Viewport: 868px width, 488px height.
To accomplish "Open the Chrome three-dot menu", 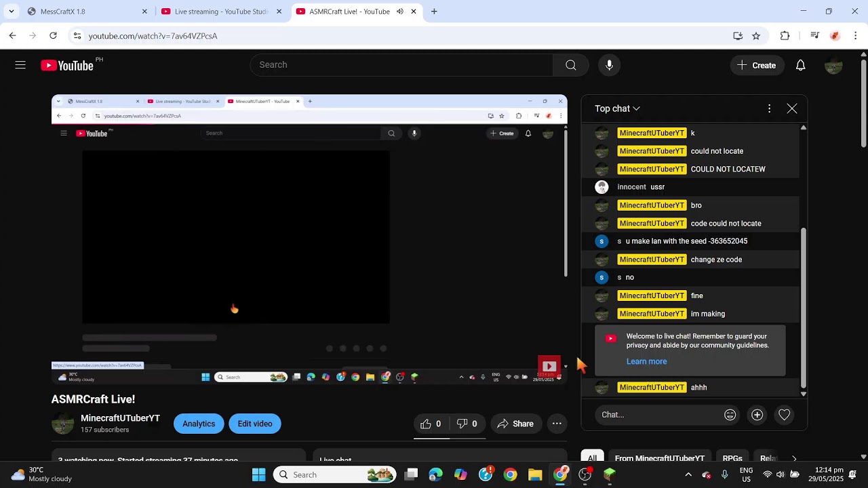I will tap(855, 36).
